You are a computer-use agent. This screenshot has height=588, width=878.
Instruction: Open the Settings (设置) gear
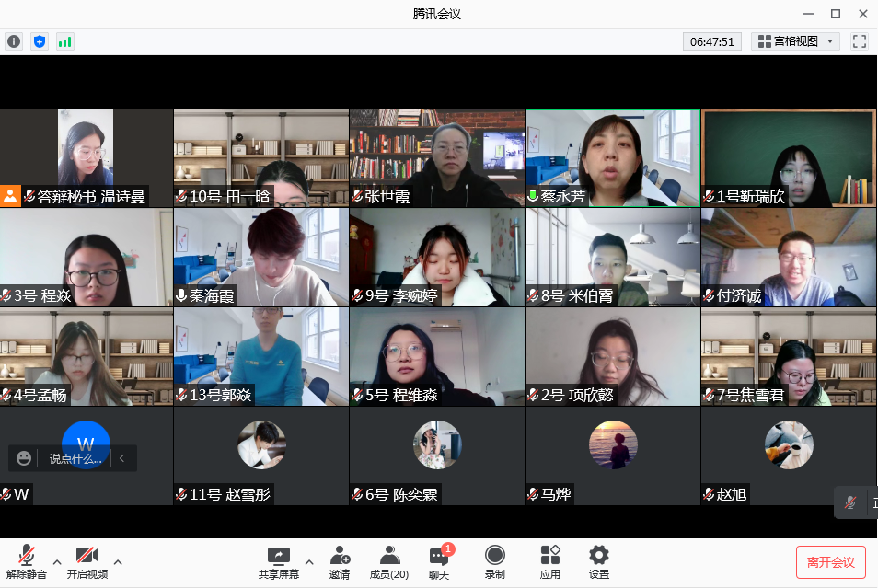click(x=599, y=561)
